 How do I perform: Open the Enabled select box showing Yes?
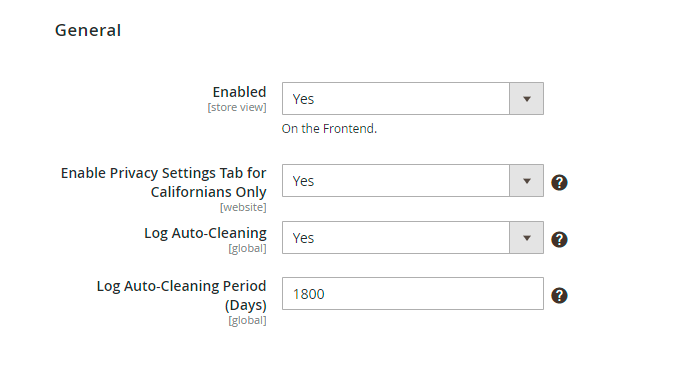click(412, 98)
